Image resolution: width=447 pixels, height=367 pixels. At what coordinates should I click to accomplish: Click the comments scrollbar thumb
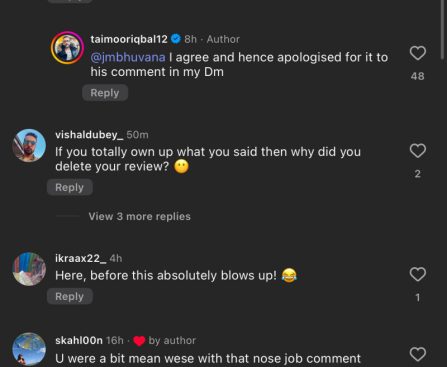click(x=444, y=29)
